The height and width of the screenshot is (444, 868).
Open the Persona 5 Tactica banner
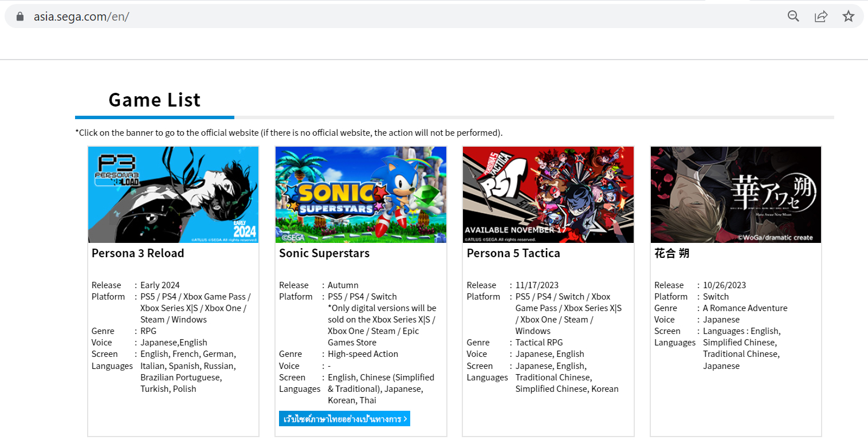point(548,195)
